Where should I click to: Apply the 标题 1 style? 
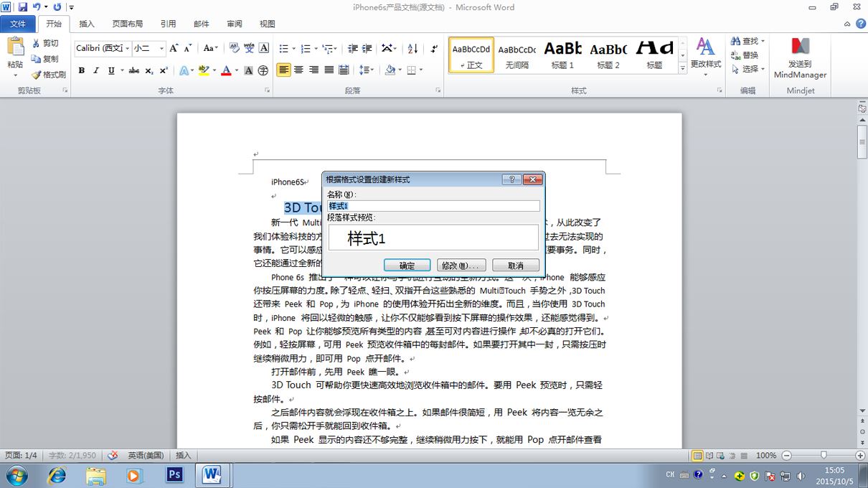point(562,55)
